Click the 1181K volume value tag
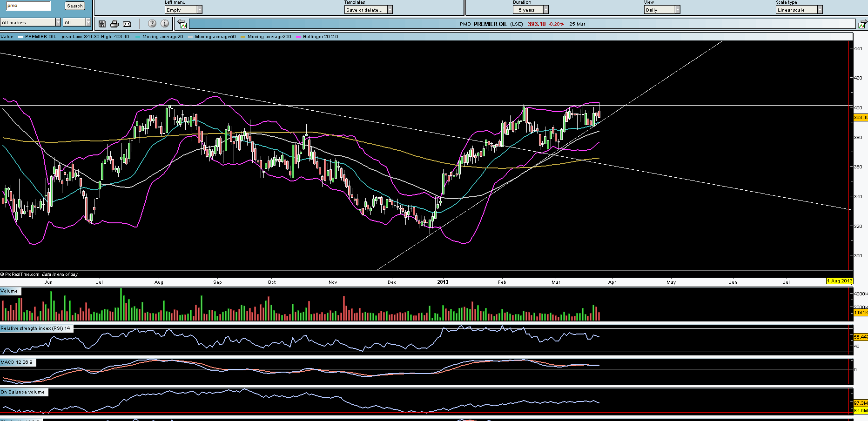 pyautogui.click(x=861, y=313)
